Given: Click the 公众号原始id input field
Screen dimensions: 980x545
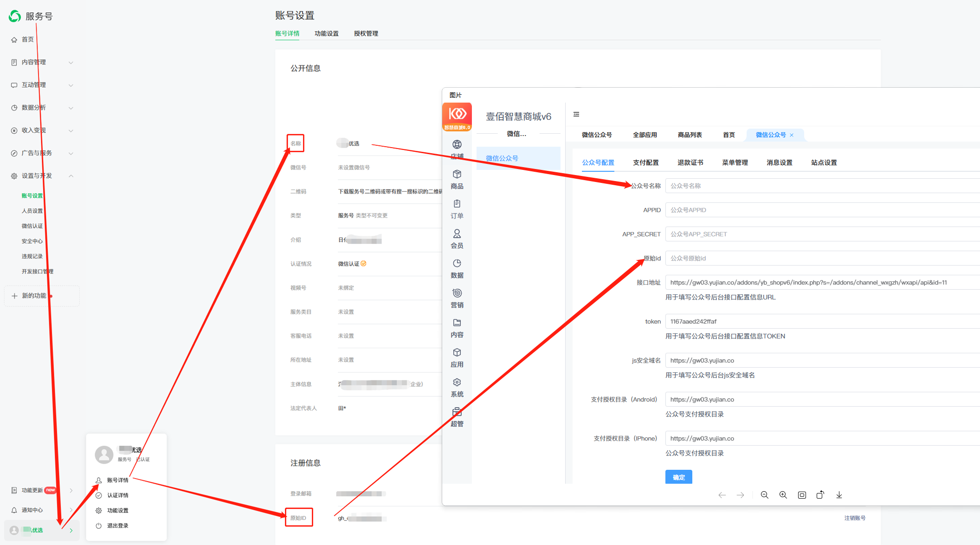Looking at the screenshot, I should click(x=822, y=258).
